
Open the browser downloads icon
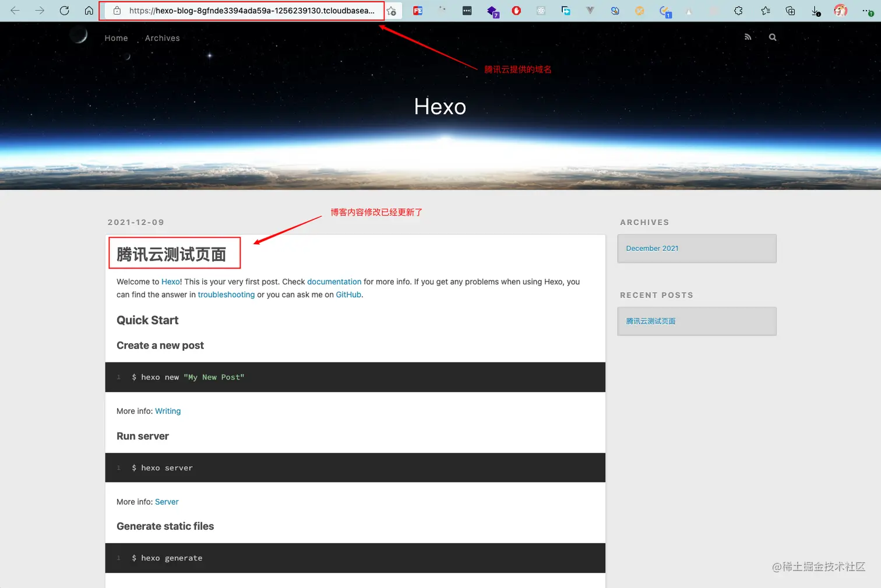pyautogui.click(x=815, y=10)
